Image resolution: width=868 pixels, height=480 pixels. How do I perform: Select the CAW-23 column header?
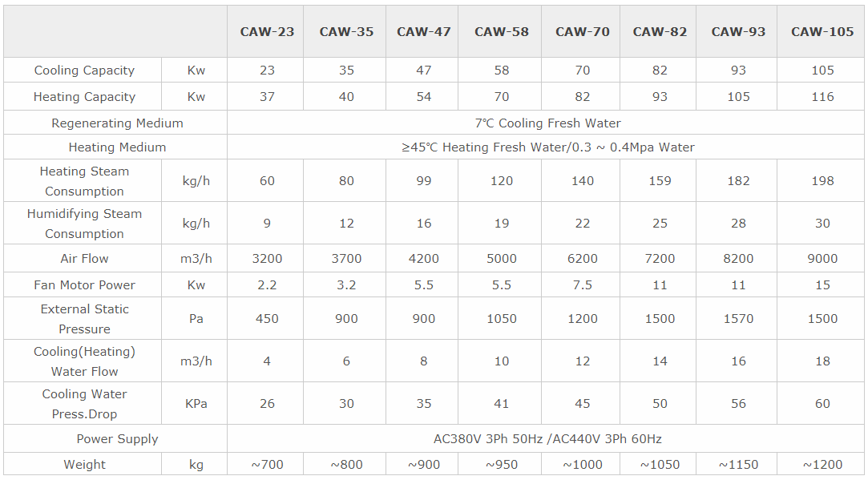tap(267, 32)
